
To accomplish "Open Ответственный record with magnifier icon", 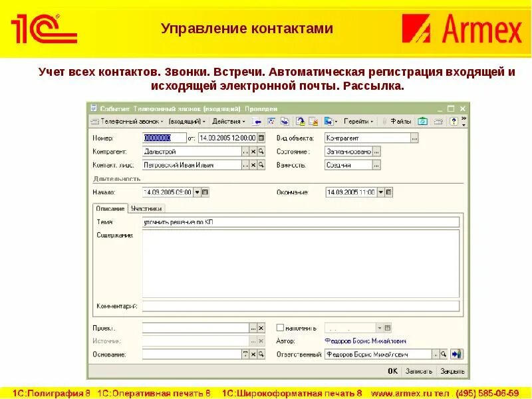I will tap(444, 354).
